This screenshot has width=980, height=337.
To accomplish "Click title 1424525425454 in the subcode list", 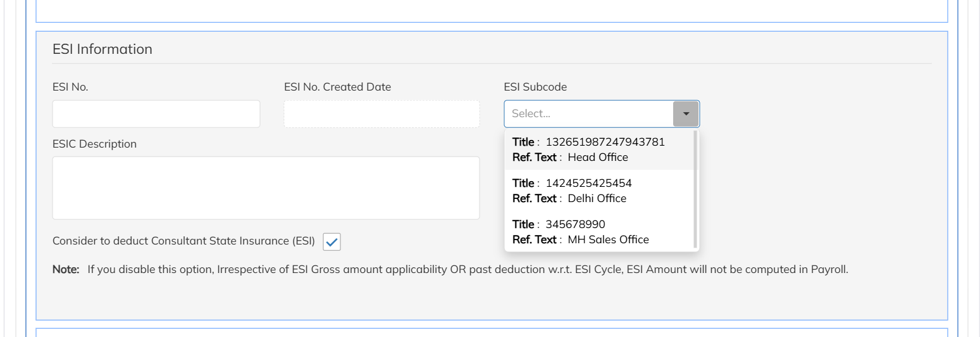I will click(588, 183).
